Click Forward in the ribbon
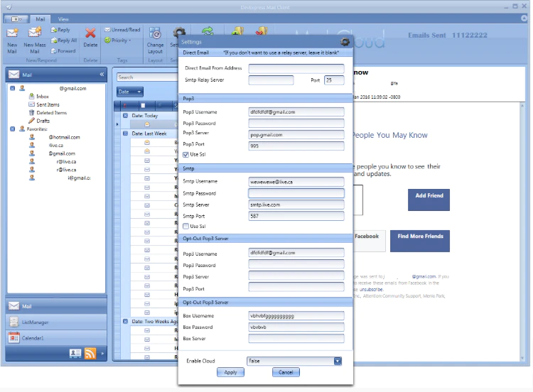The image size is (533, 392). (x=63, y=51)
